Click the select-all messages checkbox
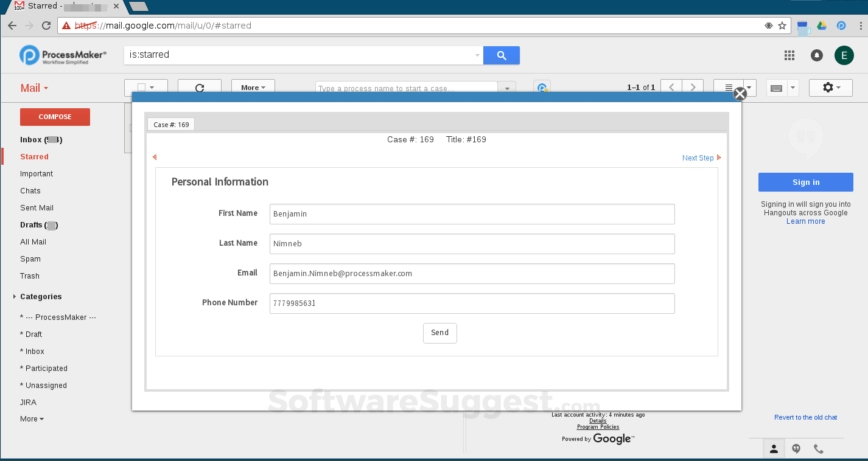The width and height of the screenshot is (868, 461). point(142,87)
